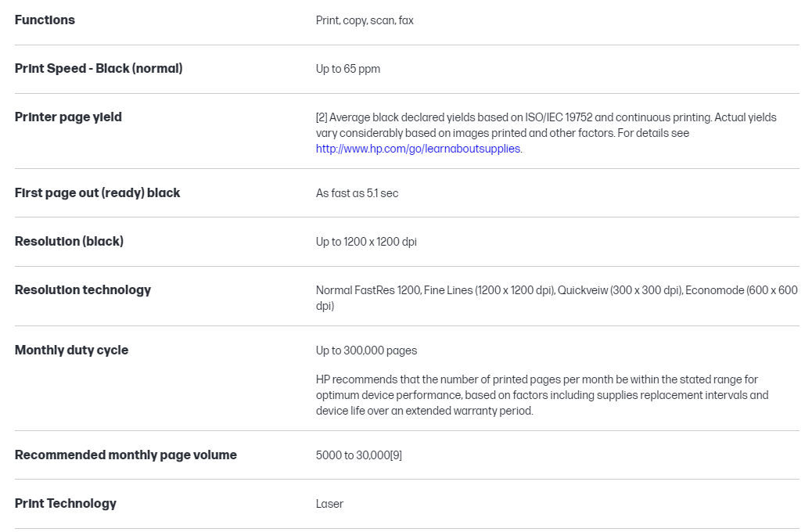Select the 'Laser' value text
Image resolution: width=812 pixels, height=532 pixels.
pos(329,504)
